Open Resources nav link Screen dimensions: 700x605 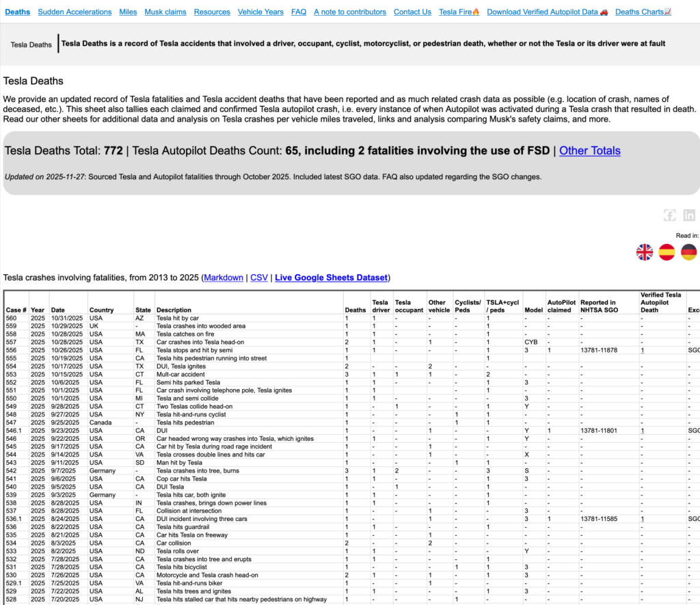212,12
